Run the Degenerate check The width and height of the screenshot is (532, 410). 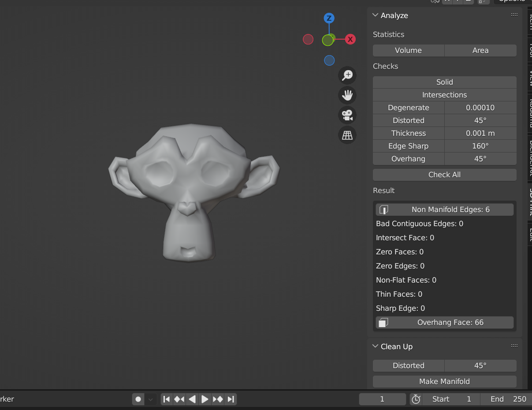[x=409, y=108]
